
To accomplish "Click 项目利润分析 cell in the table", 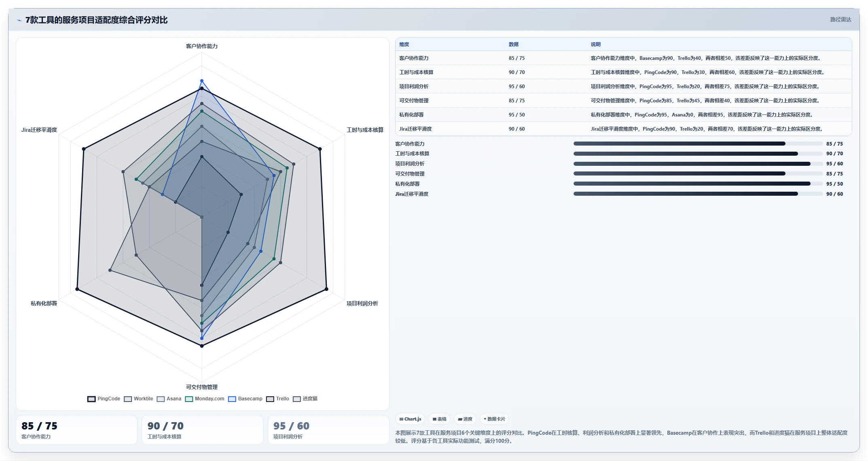I will 414,87.
